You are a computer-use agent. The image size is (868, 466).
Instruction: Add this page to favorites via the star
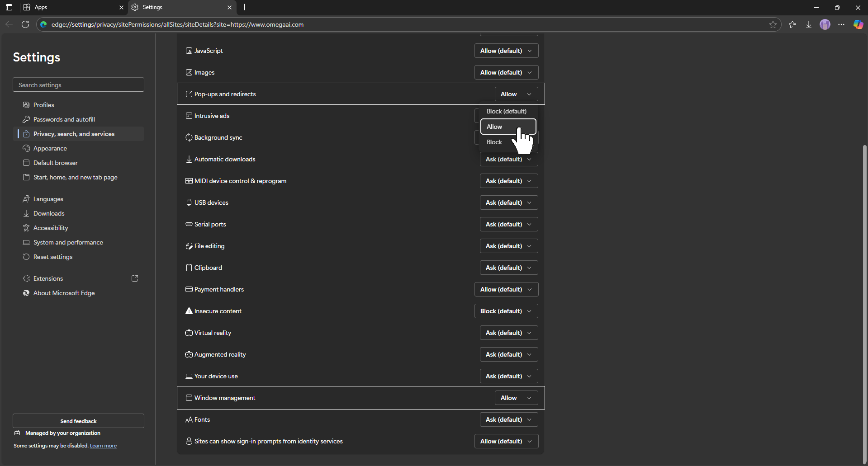point(773,24)
